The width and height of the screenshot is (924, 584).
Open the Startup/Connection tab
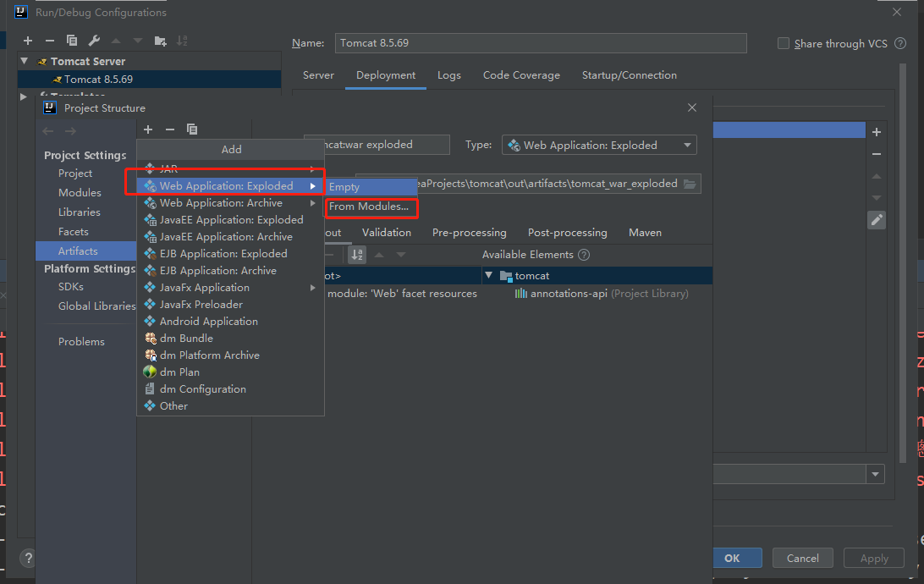(x=630, y=75)
